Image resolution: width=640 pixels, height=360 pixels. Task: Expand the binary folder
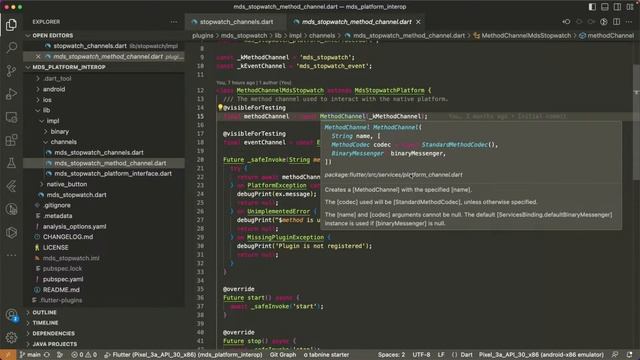pos(60,131)
